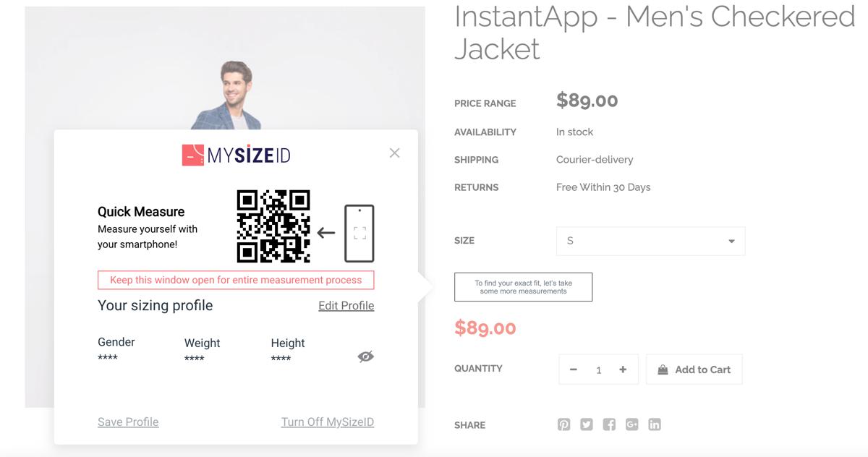This screenshot has height=457, width=868.
Task: Click the MySizeID logo
Action: point(236,155)
